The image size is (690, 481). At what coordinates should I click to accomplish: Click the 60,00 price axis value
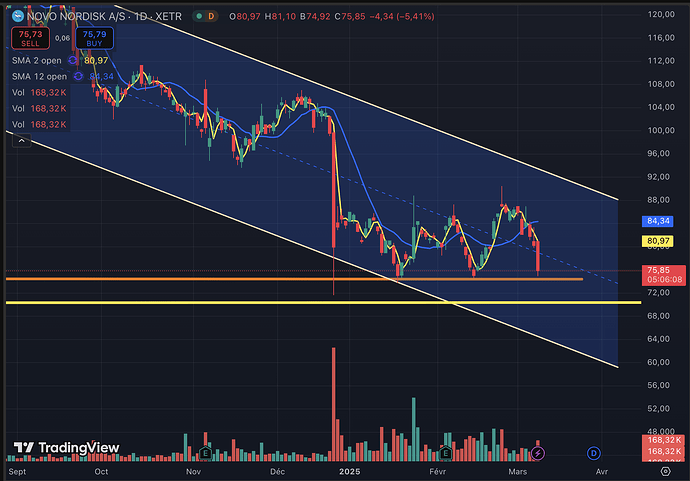pos(658,362)
